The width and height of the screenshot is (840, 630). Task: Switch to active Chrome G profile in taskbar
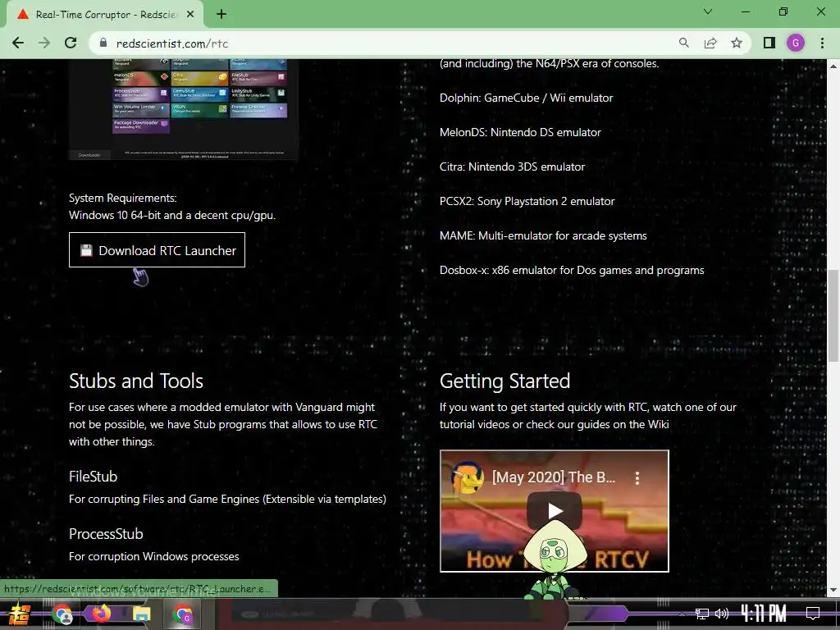coord(183,614)
